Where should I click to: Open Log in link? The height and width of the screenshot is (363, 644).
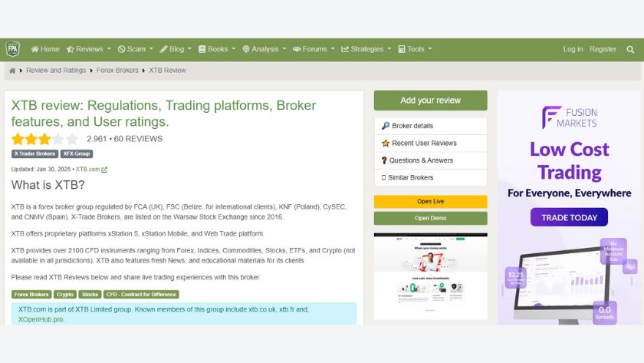click(573, 49)
